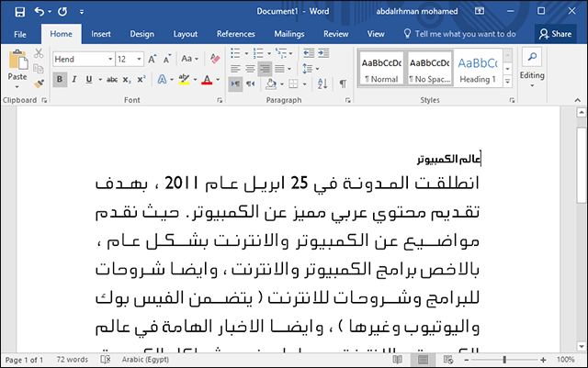Screen dimensions: 588x368
Task: Align text right
Action: pos(265,69)
